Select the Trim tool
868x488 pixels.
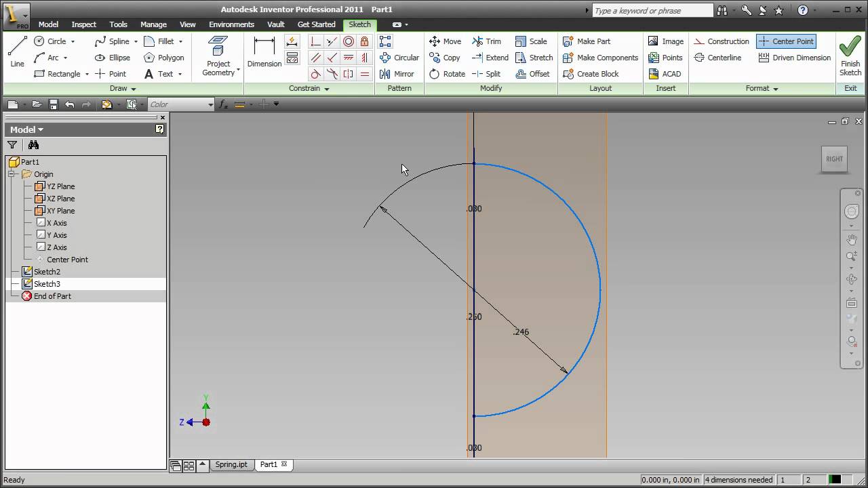click(486, 41)
